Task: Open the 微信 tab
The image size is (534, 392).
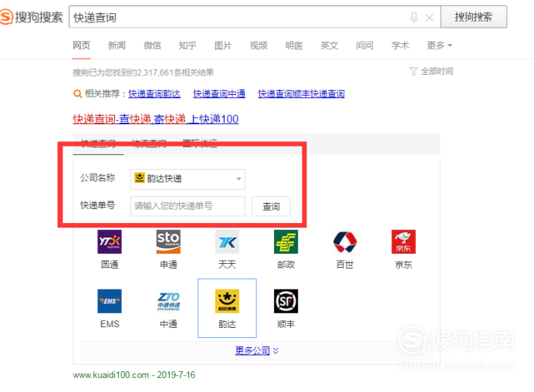Action: [x=152, y=46]
